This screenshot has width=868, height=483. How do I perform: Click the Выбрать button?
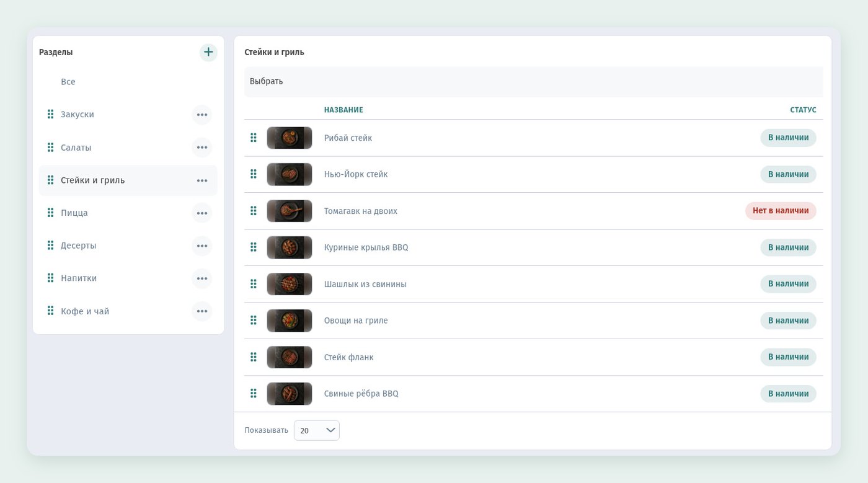(x=267, y=81)
